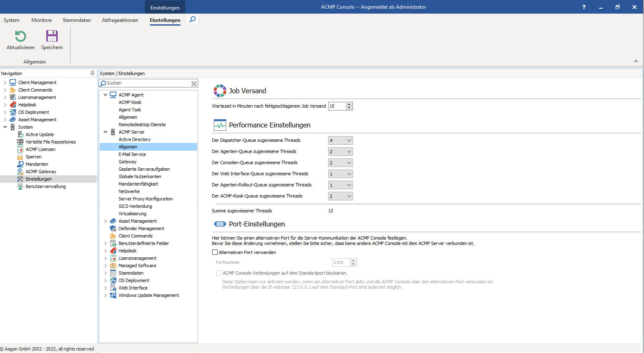
Task: Click the Managed Software icon
Action: (113, 266)
